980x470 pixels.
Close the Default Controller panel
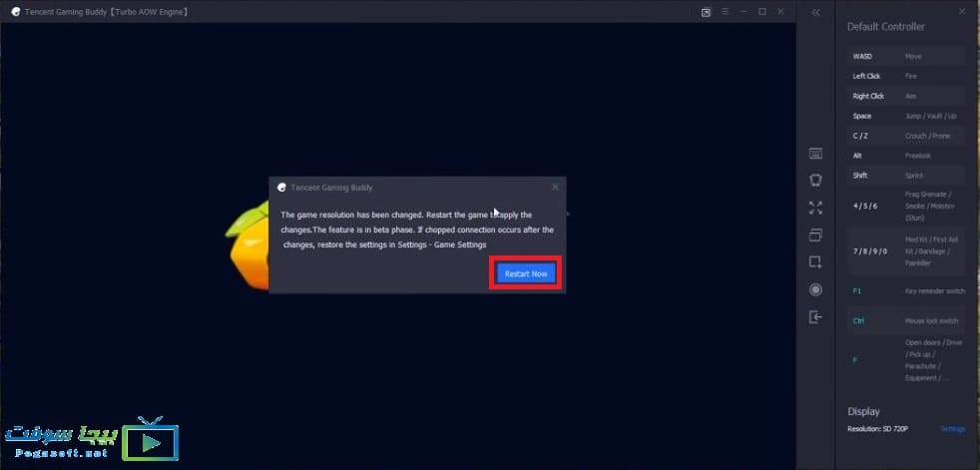pyautogui.click(x=962, y=11)
